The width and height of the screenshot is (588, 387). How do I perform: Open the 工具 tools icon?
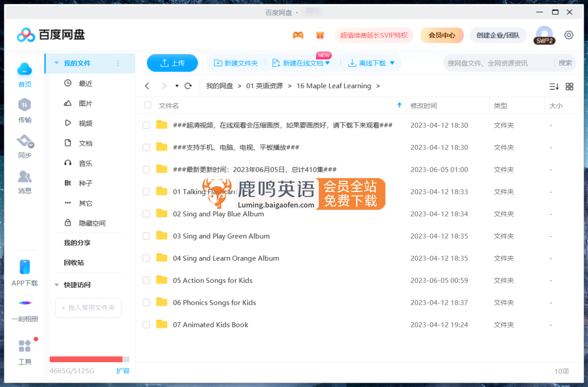point(25,346)
